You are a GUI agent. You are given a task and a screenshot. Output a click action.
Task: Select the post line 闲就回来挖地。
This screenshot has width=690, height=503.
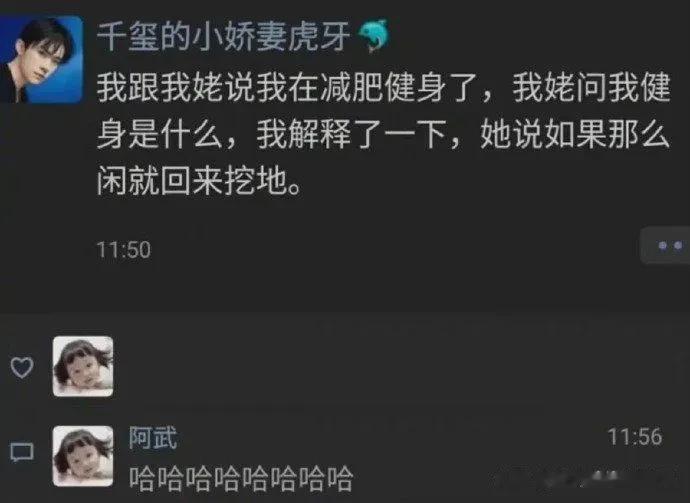pos(199,181)
